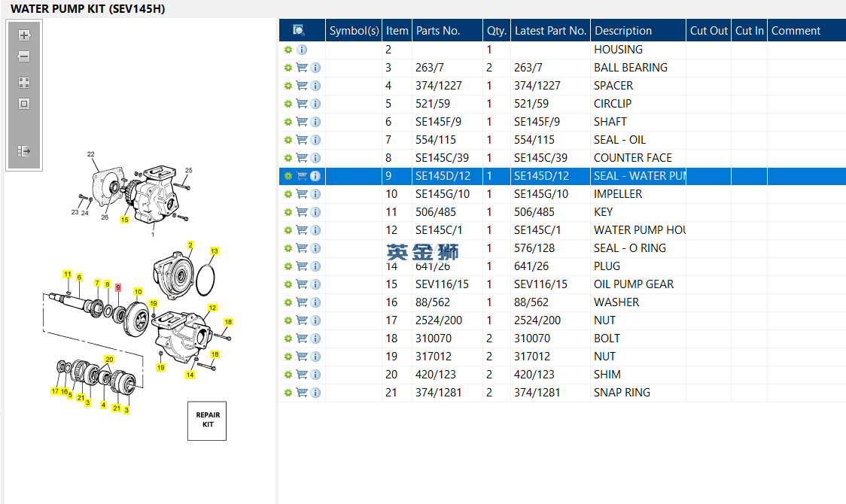The height and width of the screenshot is (504, 846).
Task: Select parts number 554/115 cell
Action: (x=447, y=140)
